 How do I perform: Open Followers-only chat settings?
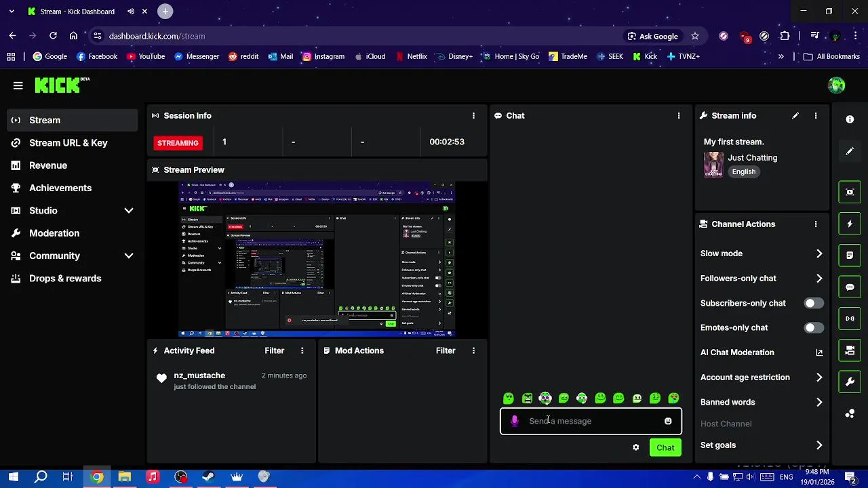(x=762, y=279)
